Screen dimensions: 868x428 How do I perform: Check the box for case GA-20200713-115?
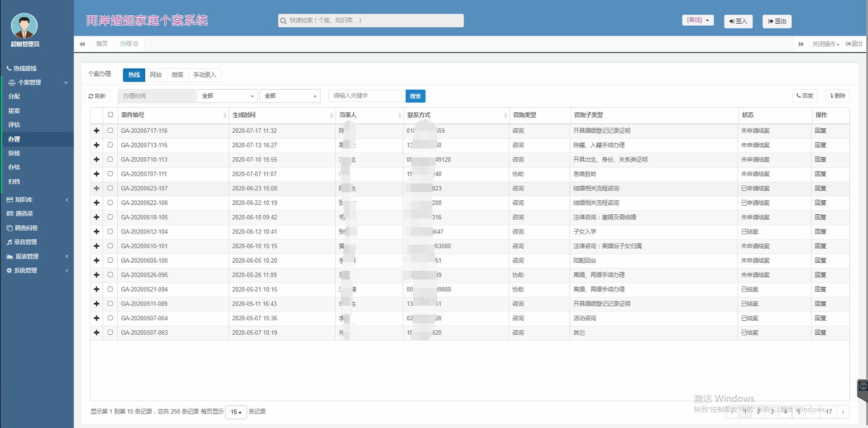pos(110,145)
